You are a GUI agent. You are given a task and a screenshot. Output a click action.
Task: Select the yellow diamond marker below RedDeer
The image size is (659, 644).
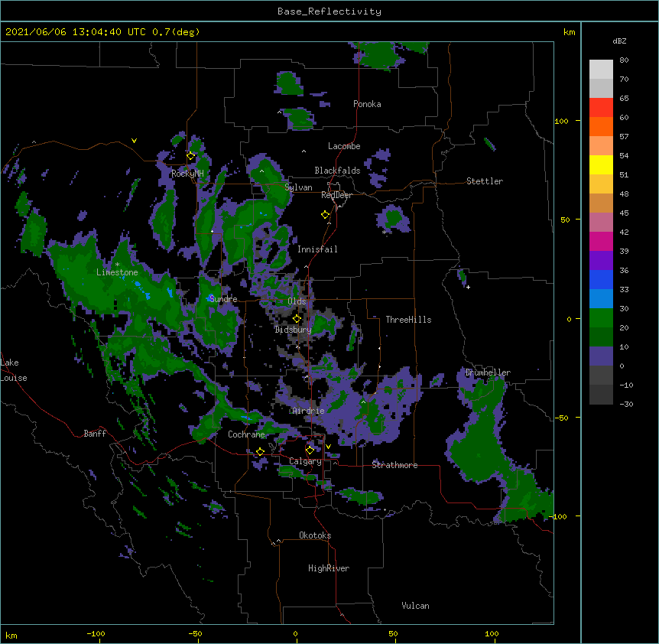pyautogui.click(x=325, y=215)
